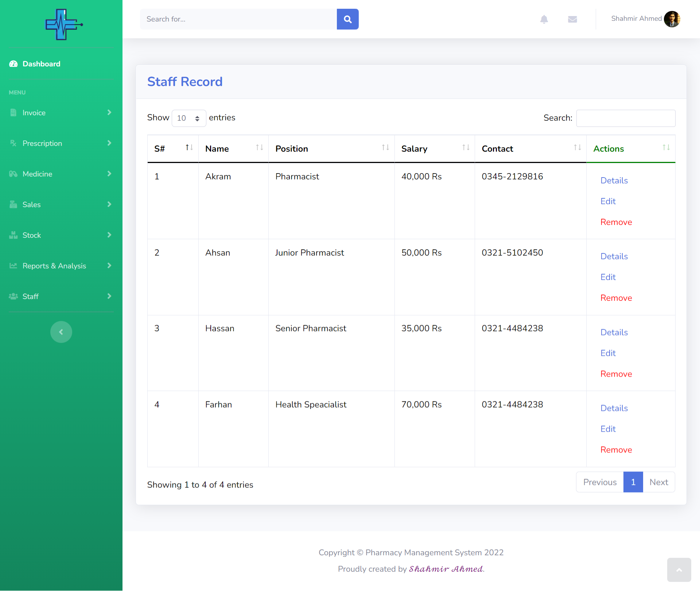Image resolution: width=700 pixels, height=591 pixels.
Task: Open the show entries count dropdown
Action: pyautogui.click(x=188, y=118)
